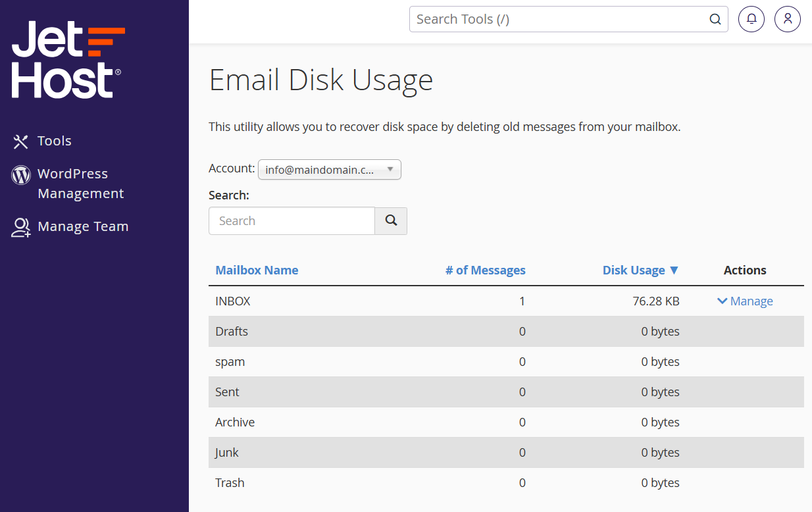The image size is (812, 512).
Task: Select the Sent mailbox row
Action: (506, 392)
